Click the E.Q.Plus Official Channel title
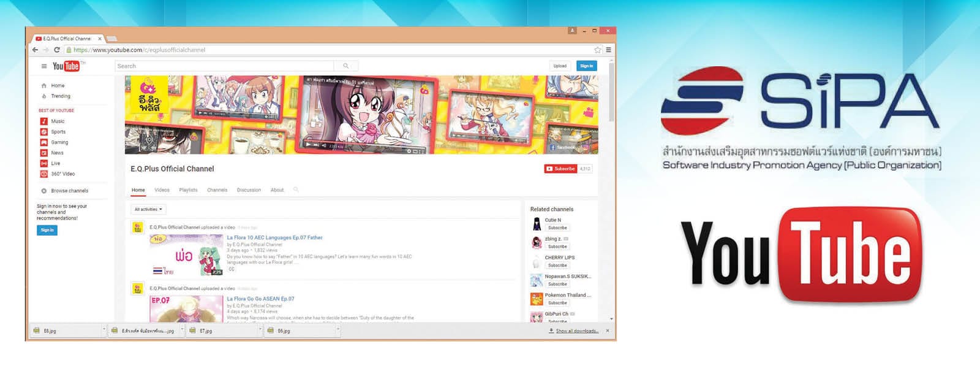 coord(172,169)
